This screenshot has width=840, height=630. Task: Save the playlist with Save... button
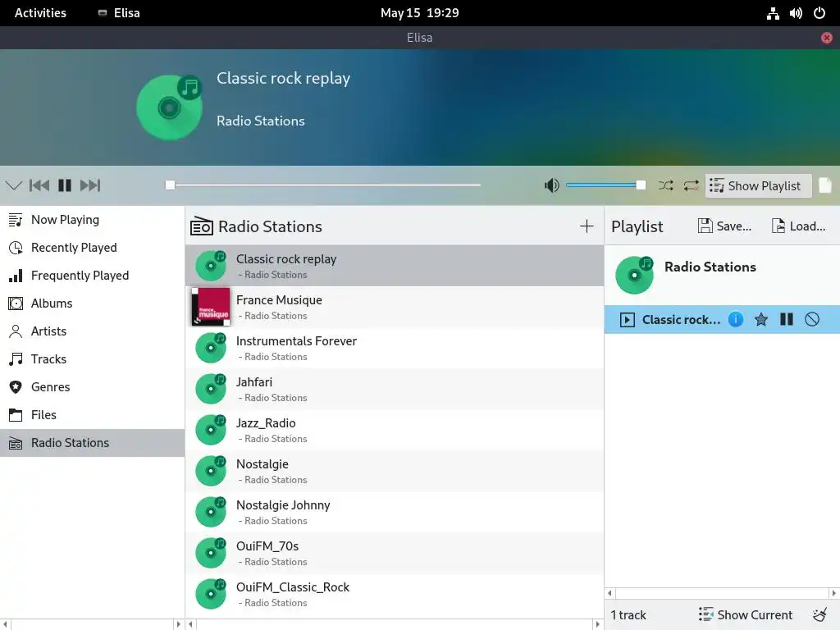click(x=724, y=226)
